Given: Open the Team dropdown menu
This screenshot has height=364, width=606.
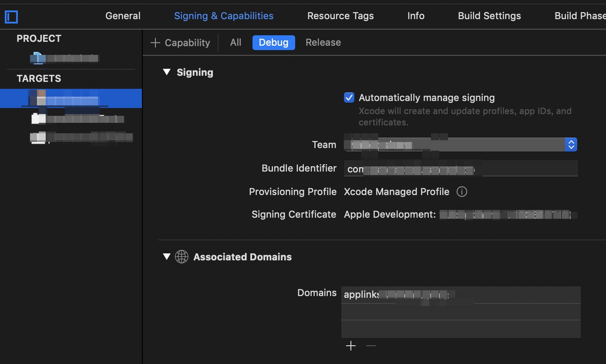Looking at the screenshot, I should point(571,145).
